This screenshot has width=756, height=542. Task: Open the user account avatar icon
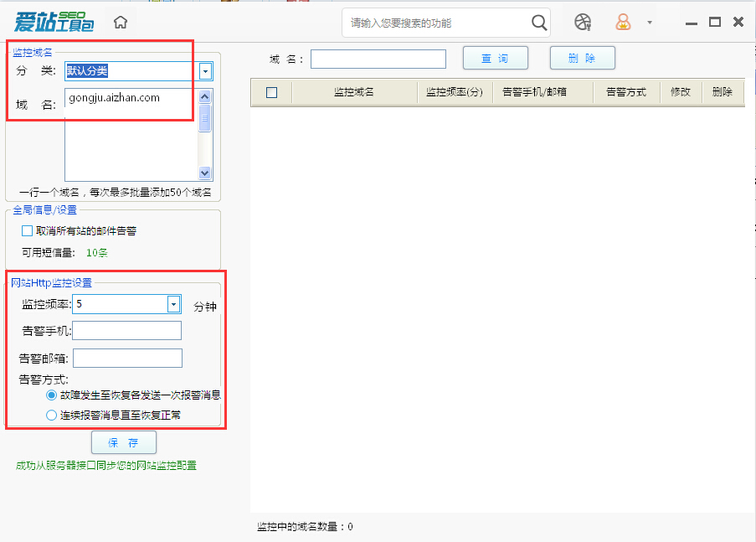[x=623, y=22]
